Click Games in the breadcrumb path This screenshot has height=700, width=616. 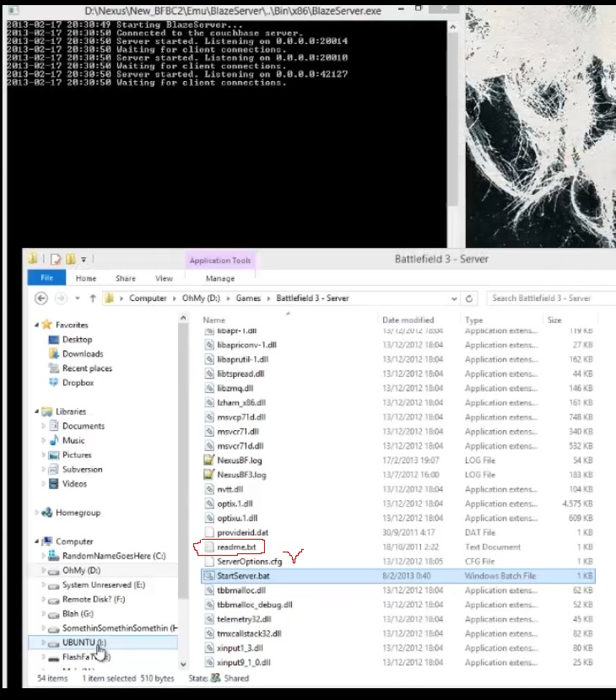248,299
